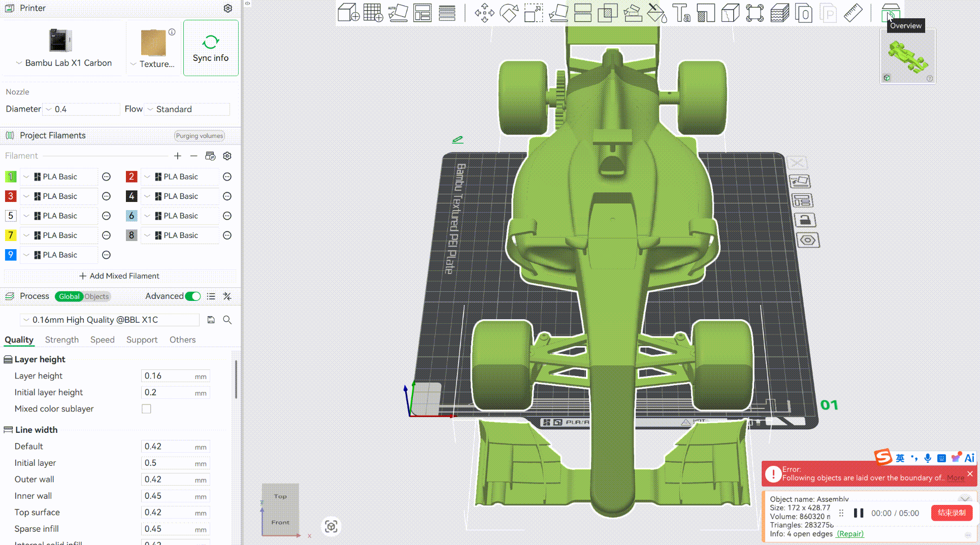Switch to the Strength tab
The height and width of the screenshot is (545, 980).
[62, 339]
